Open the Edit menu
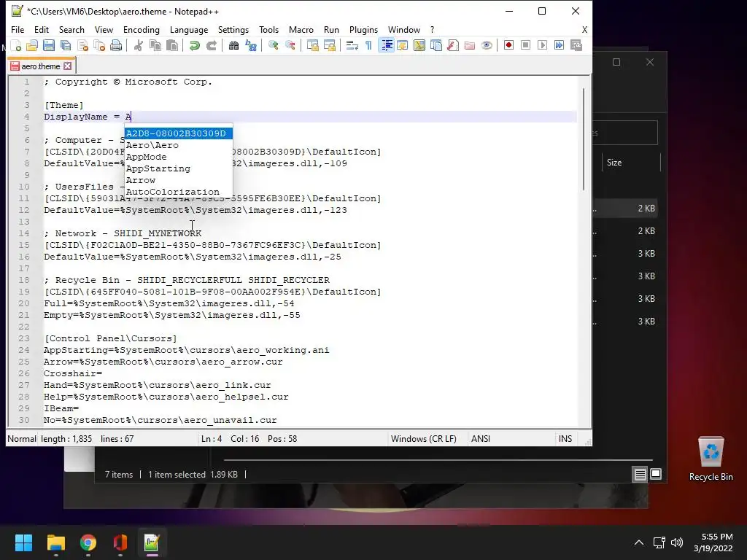Viewport: 747px width, 560px height. click(x=42, y=29)
